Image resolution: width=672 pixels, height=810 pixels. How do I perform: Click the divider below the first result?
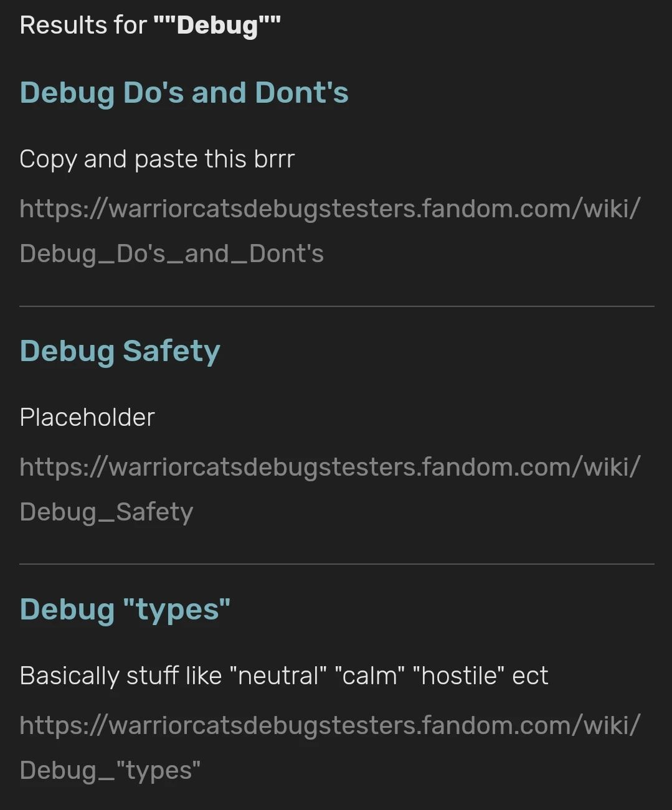(x=336, y=305)
